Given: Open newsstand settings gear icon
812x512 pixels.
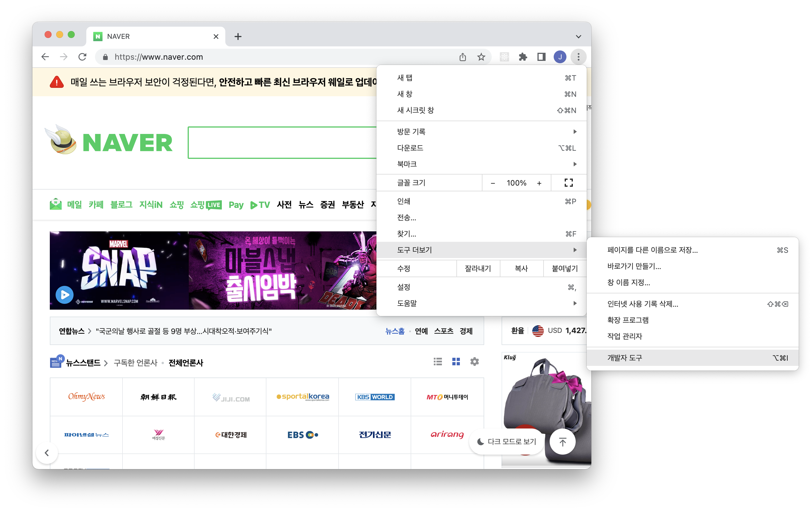Looking at the screenshot, I should pos(474,362).
